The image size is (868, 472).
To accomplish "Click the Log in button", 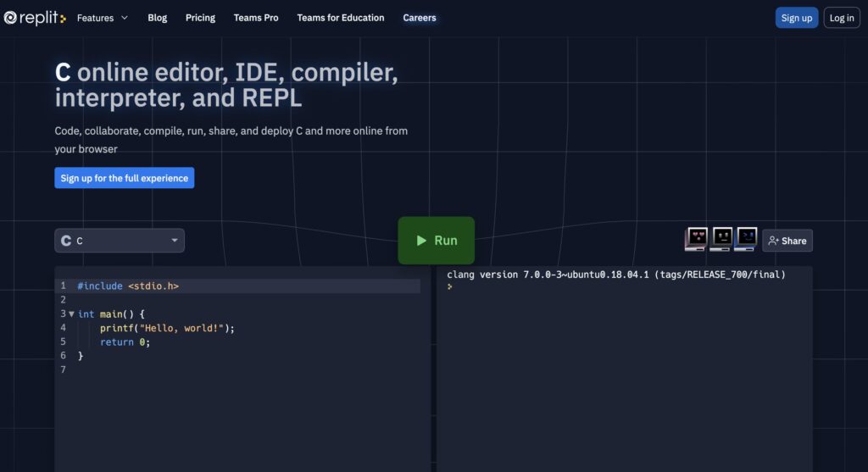I will click(x=842, y=18).
